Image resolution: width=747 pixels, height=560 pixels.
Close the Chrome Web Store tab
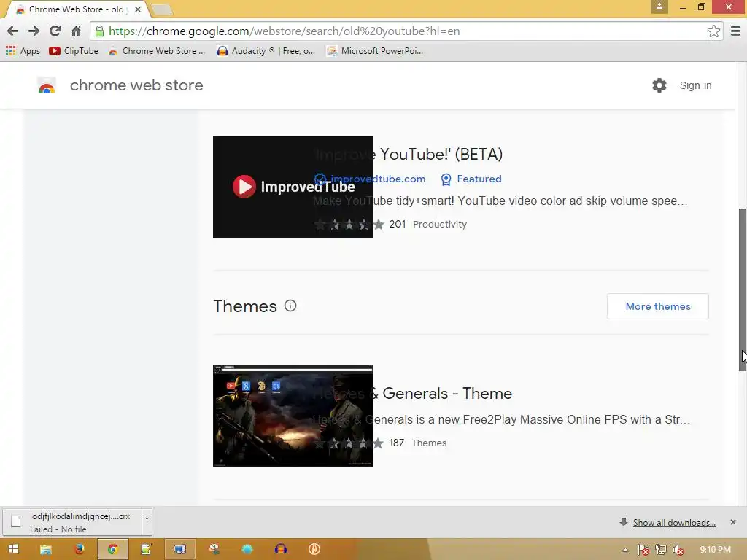[x=138, y=9]
